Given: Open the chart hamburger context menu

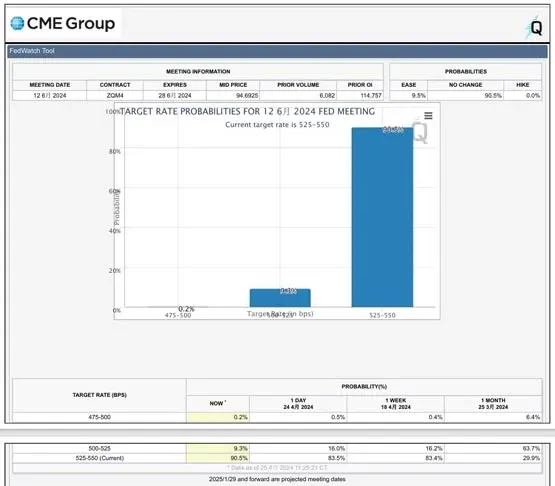Looking at the screenshot, I should [x=428, y=116].
